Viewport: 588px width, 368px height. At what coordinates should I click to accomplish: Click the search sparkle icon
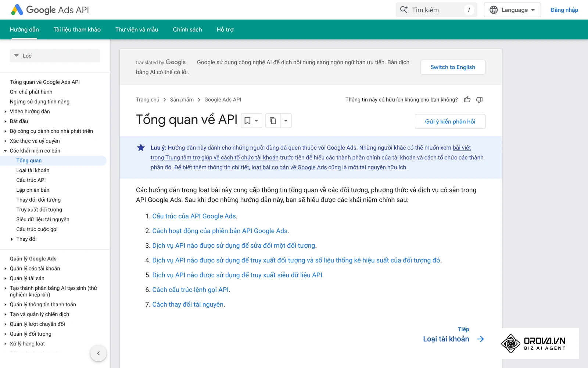pos(404,10)
